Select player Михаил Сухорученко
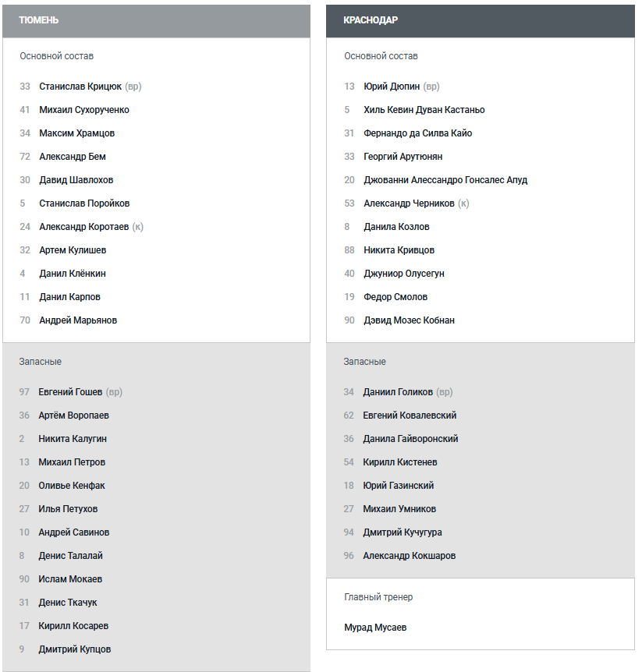 coord(84,110)
